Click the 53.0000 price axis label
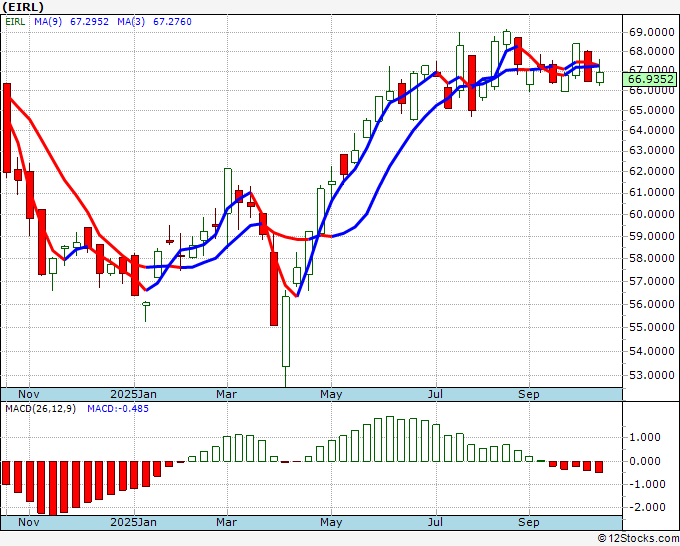Image resolution: width=680 pixels, height=546 pixels. pyautogui.click(x=651, y=375)
